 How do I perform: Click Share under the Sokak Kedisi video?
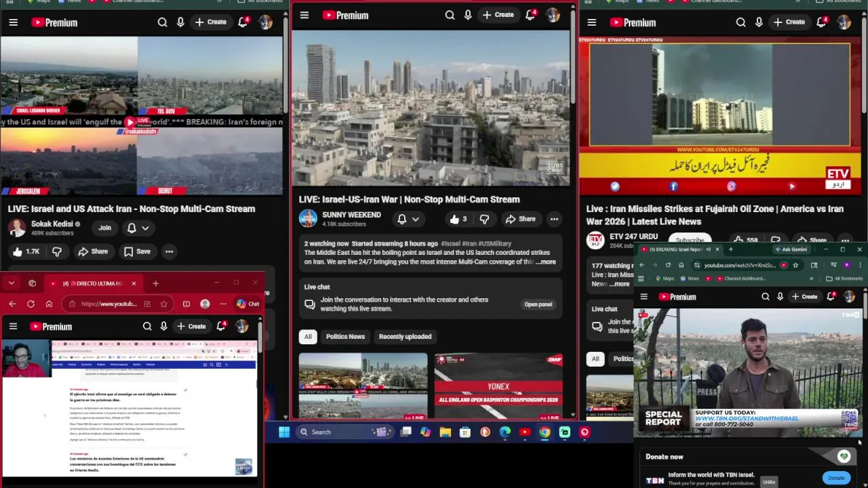[93, 251]
